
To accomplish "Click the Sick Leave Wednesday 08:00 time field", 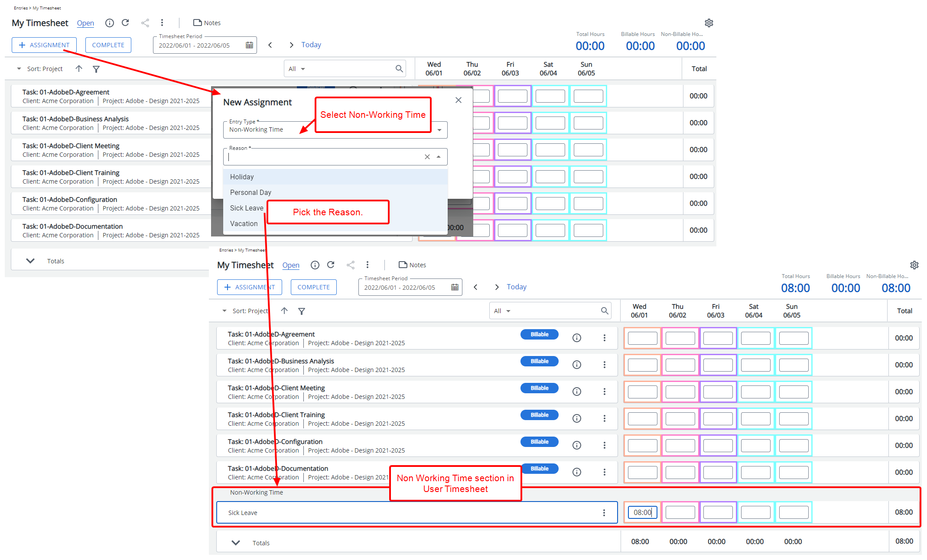I will click(642, 512).
